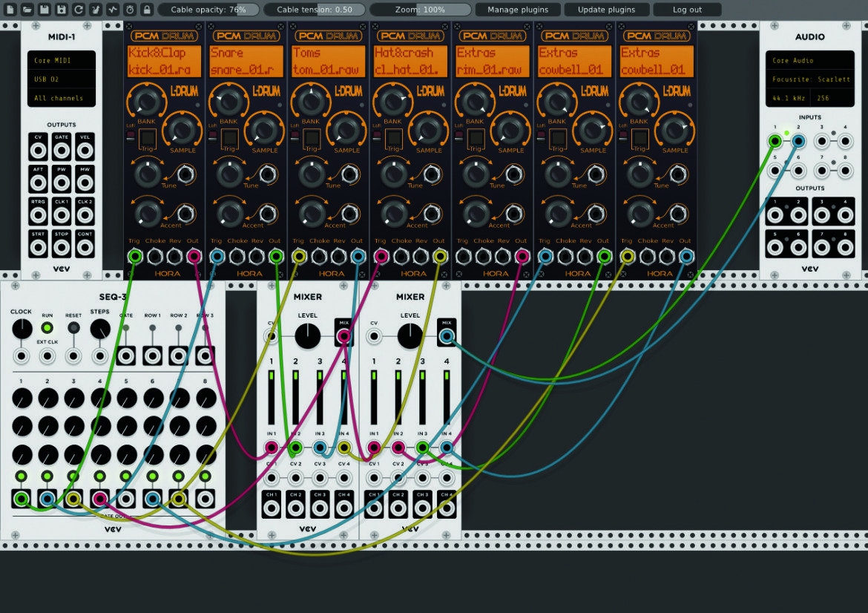Click the Update plugins button
Screen dimensions: 868x613
coord(606,10)
